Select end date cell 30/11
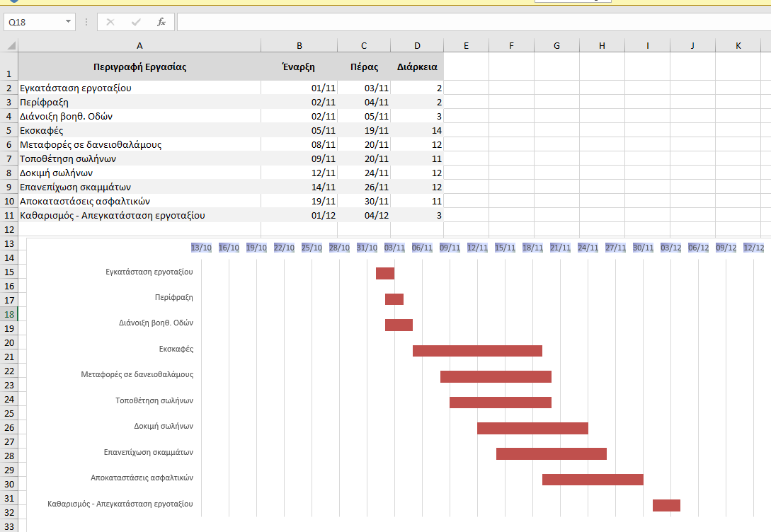 tap(364, 202)
